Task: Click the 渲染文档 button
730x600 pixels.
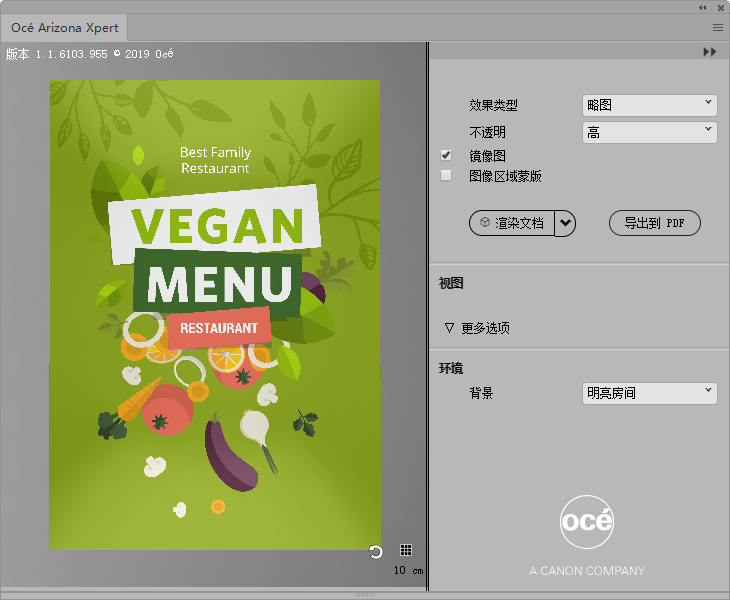Action: point(512,223)
